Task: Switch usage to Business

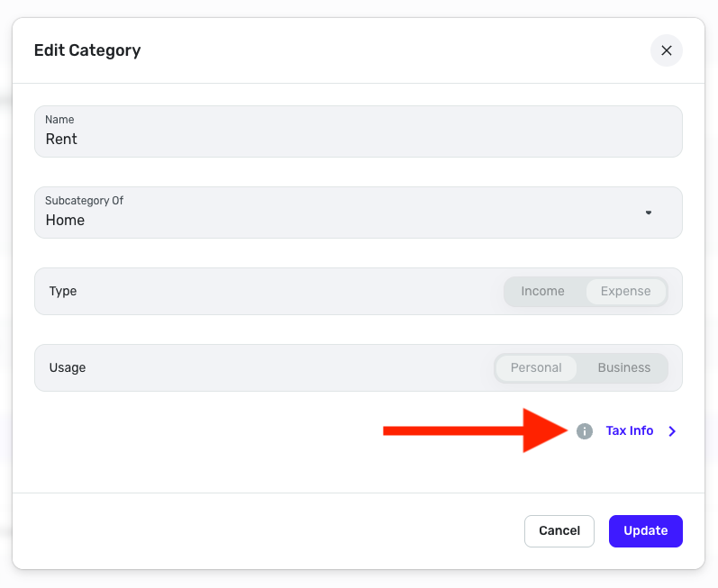Action: tap(623, 367)
